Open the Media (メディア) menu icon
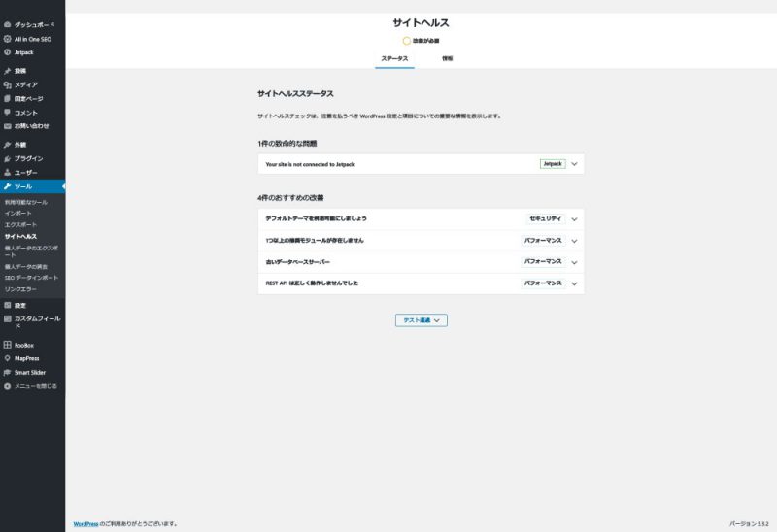The height and width of the screenshot is (532, 777). tap(8, 84)
